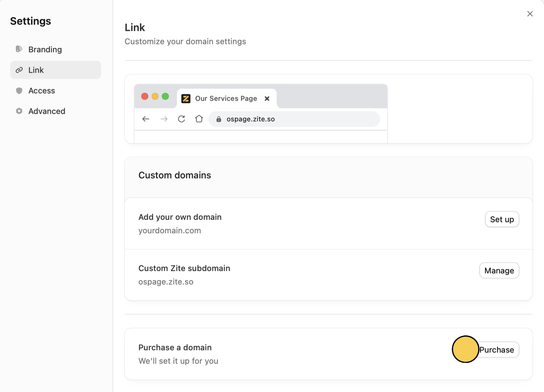The image size is (544, 392).
Task: Manage the custom Zite subdomain
Action: 499,271
